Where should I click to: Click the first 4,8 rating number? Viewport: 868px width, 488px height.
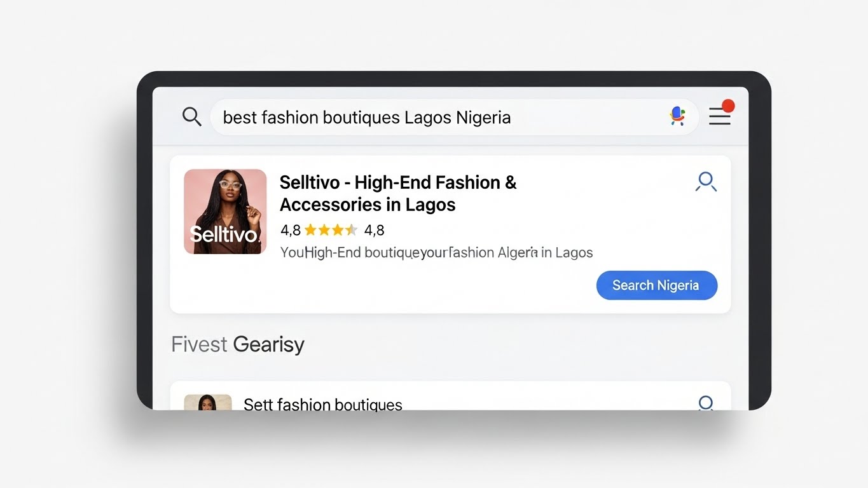click(x=290, y=230)
